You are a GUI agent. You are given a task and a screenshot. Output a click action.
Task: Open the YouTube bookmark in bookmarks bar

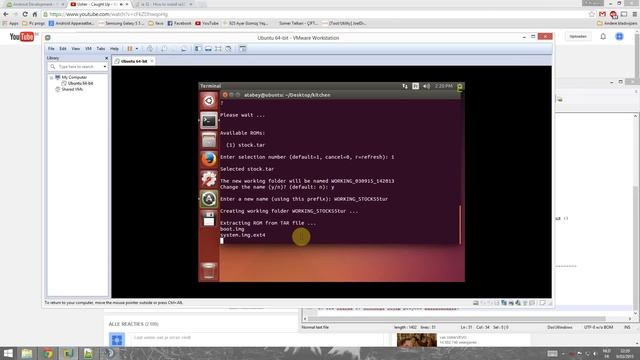pyautogui.click(x=207, y=24)
